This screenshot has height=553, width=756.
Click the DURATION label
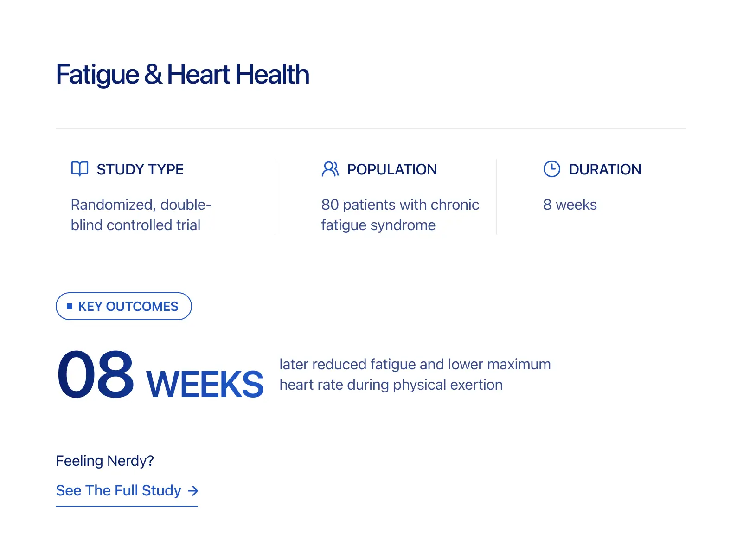point(605,169)
